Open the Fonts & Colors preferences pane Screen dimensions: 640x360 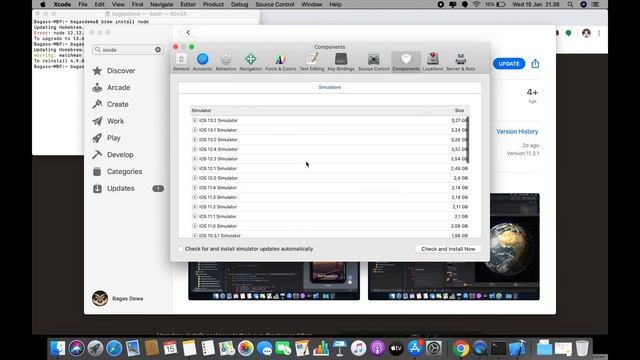coord(280,62)
